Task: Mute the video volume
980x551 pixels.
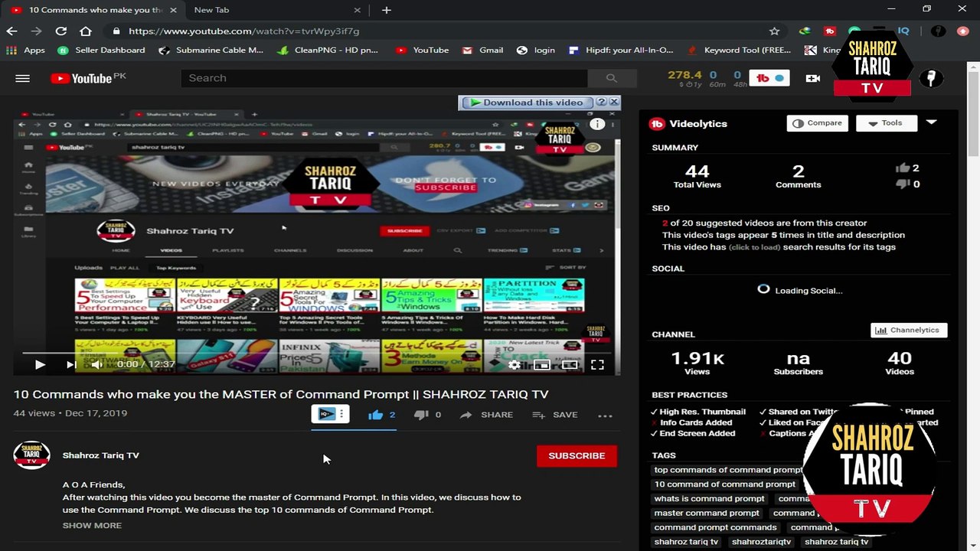Action: [96, 365]
